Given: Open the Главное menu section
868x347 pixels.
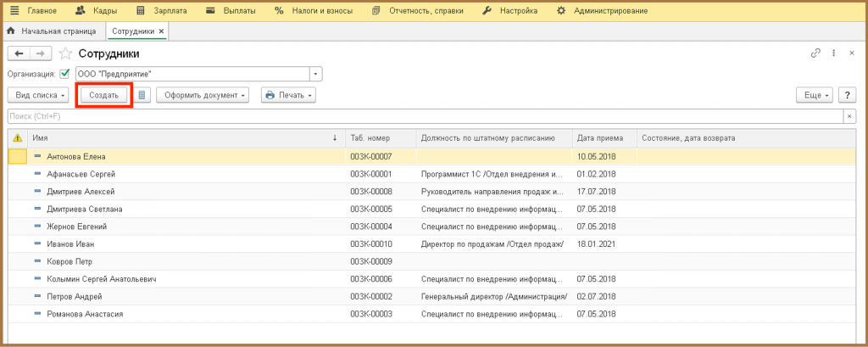Looking at the screenshot, I should [x=34, y=10].
